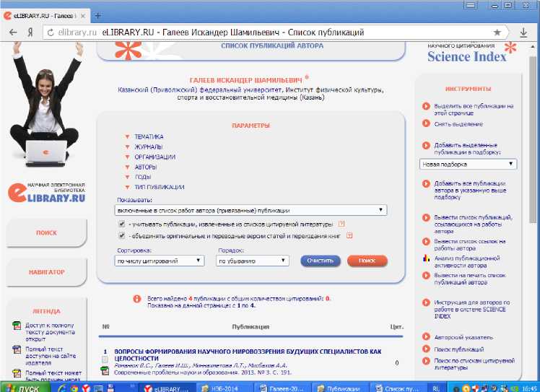The width and height of the screenshot is (540, 392).
Task: Click the orange 'Поиск' button
Action: 367,261
